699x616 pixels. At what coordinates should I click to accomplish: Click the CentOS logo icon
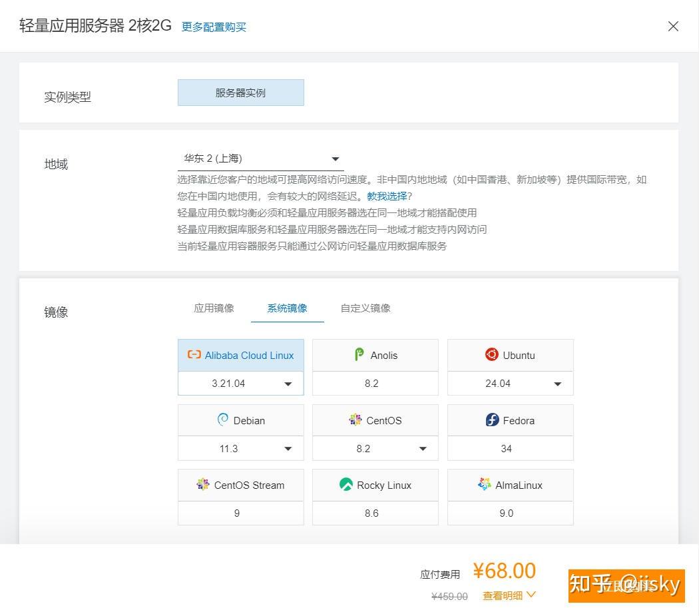coord(355,420)
